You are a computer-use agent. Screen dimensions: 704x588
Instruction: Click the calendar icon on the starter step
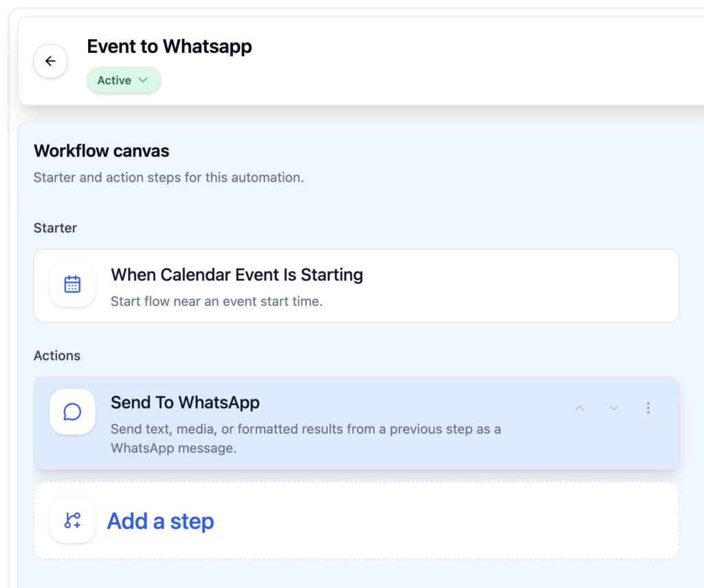[72, 285]
